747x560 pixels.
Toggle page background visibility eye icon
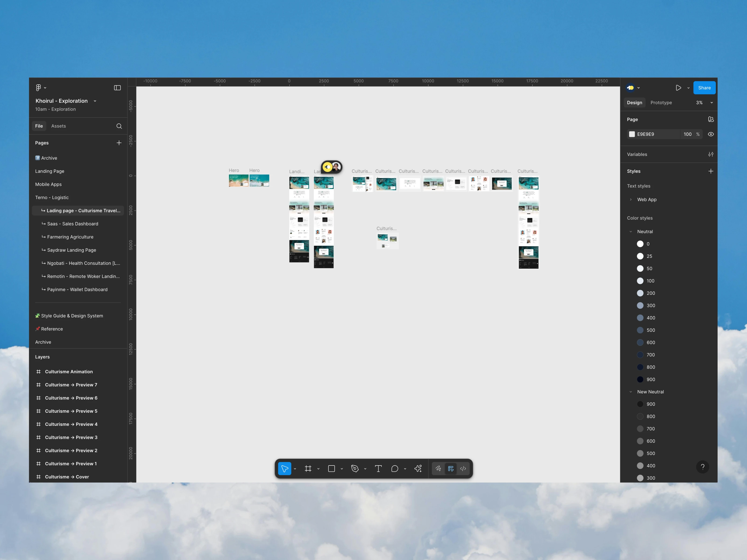(x=711, y=134)
